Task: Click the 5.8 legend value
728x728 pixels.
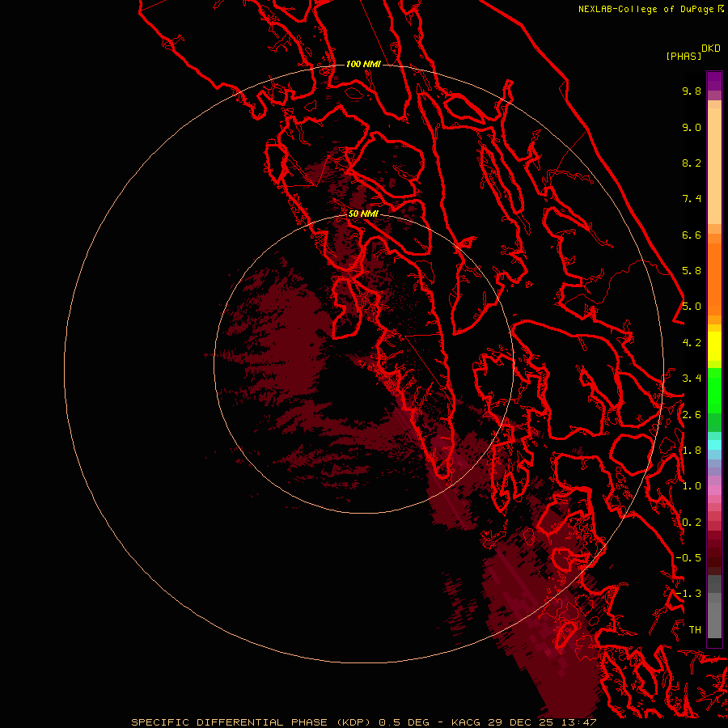Action: click(x=692, y=271)
